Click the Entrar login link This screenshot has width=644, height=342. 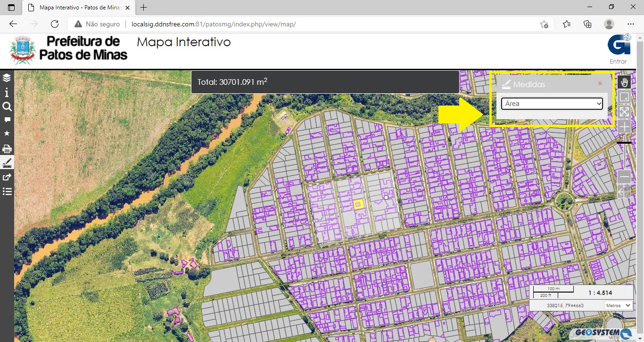pyautogui.click(x=618, y=61)
